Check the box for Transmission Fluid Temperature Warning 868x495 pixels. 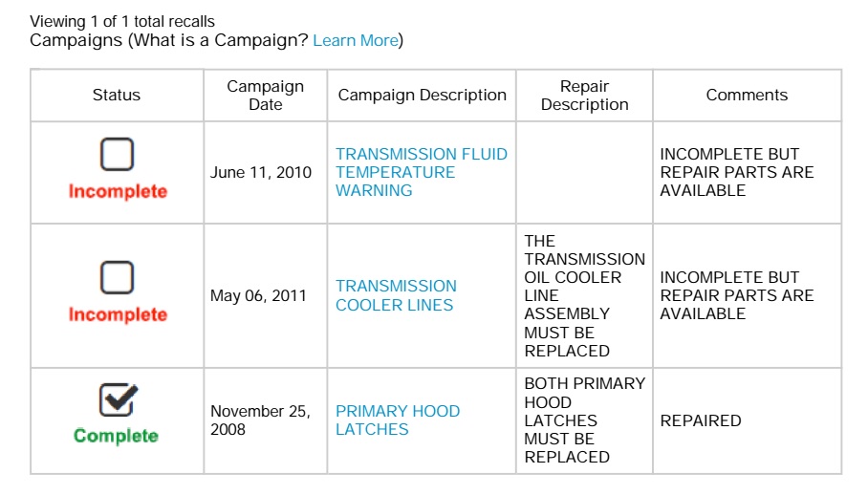(x=117, y=154)
